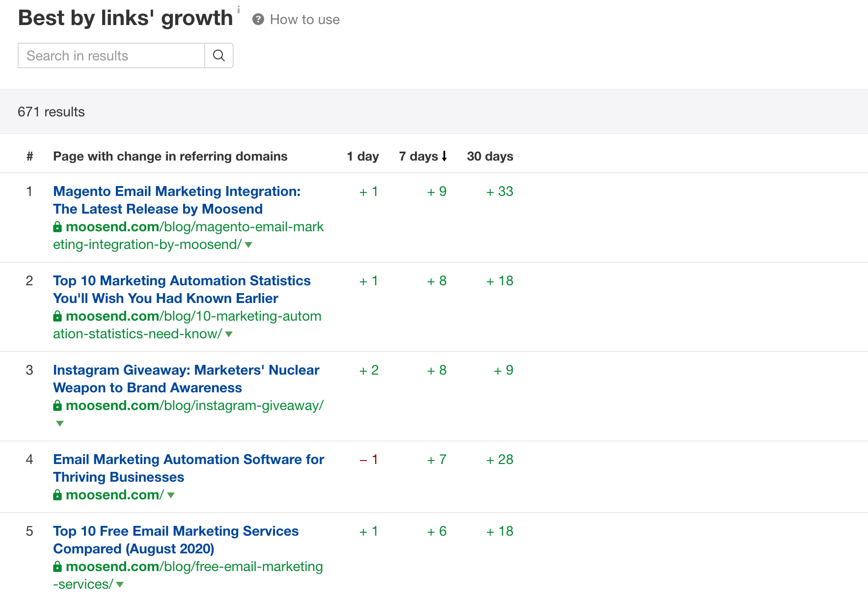Open Top 10 Marketing Automation Statistics link

pos(182,289)
